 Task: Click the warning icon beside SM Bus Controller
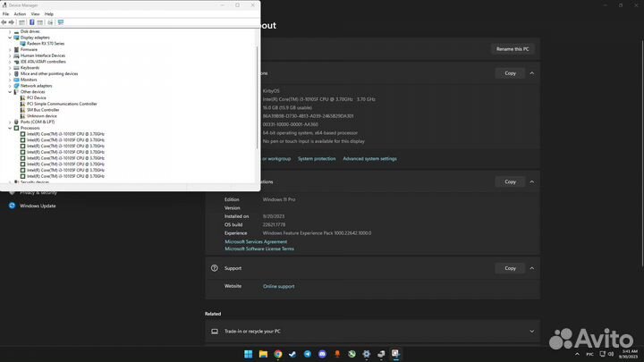point(22,110)
